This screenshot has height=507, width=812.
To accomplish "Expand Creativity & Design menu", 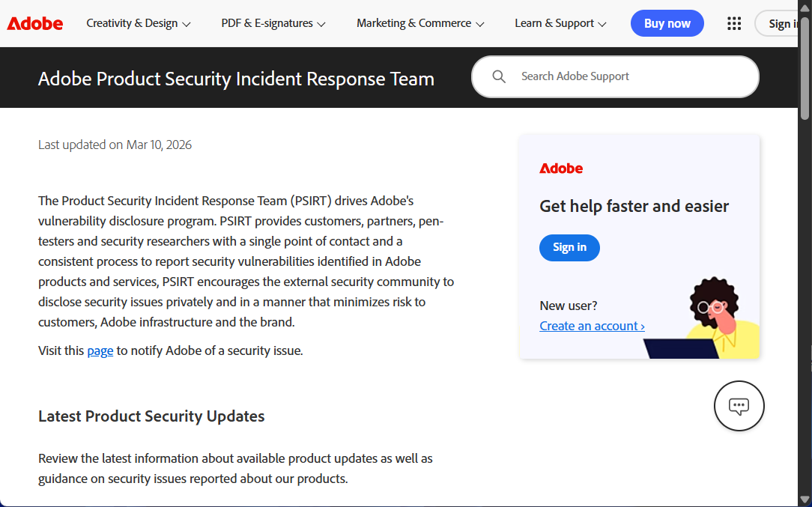I will click(x=138, y=23).
